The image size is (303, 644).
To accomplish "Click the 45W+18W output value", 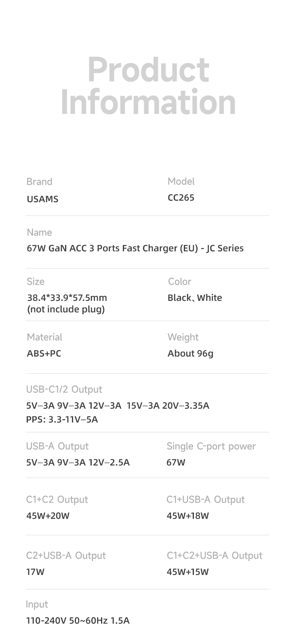I will (187, 516).
